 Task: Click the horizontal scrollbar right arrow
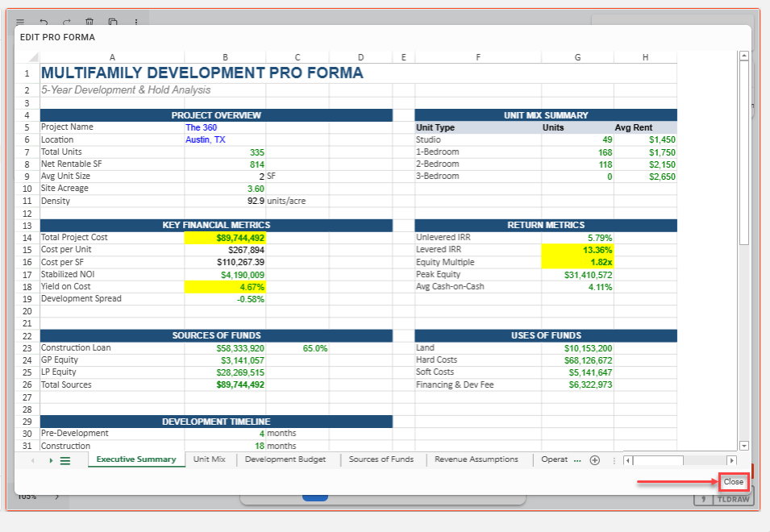click(x=731, y=460)
